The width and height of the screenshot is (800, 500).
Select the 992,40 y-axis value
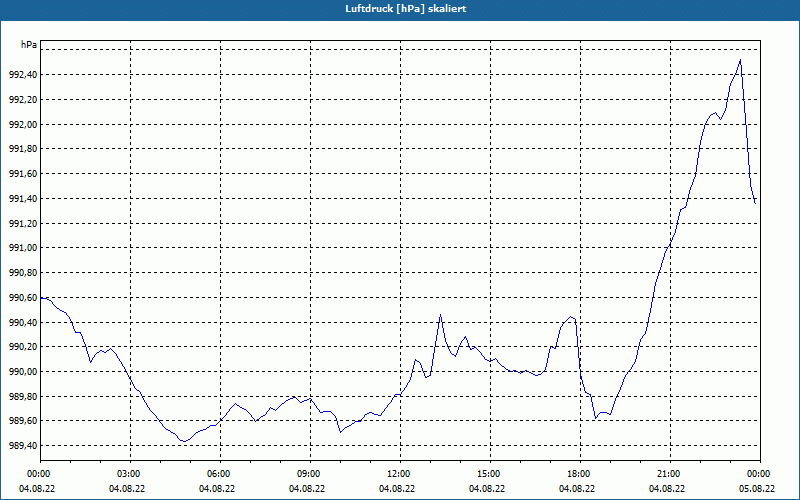(x=22, y=75)
